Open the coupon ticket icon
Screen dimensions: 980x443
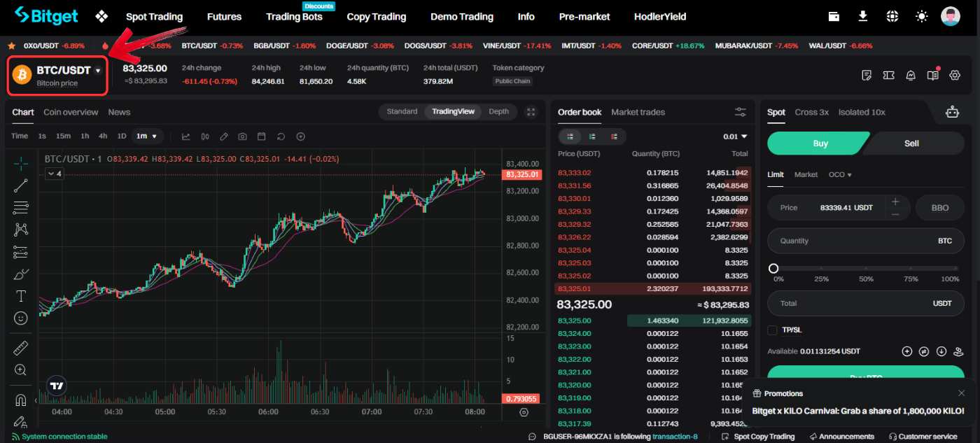pos(888,75)
